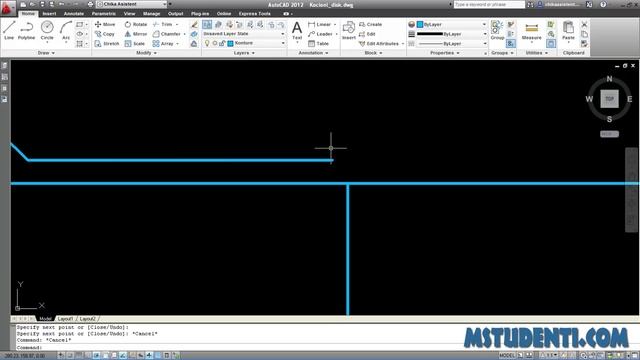Image resolution: width=640 pixels, height=360 pixels.
Task: Open the Unsaved Layer State dropdown
Action: (244, 33)
